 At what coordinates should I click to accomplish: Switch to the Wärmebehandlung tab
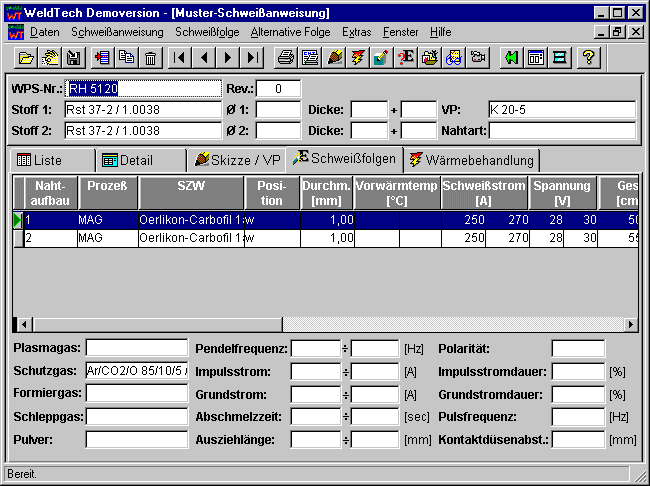pyautogui.click(x=472, y=160)
